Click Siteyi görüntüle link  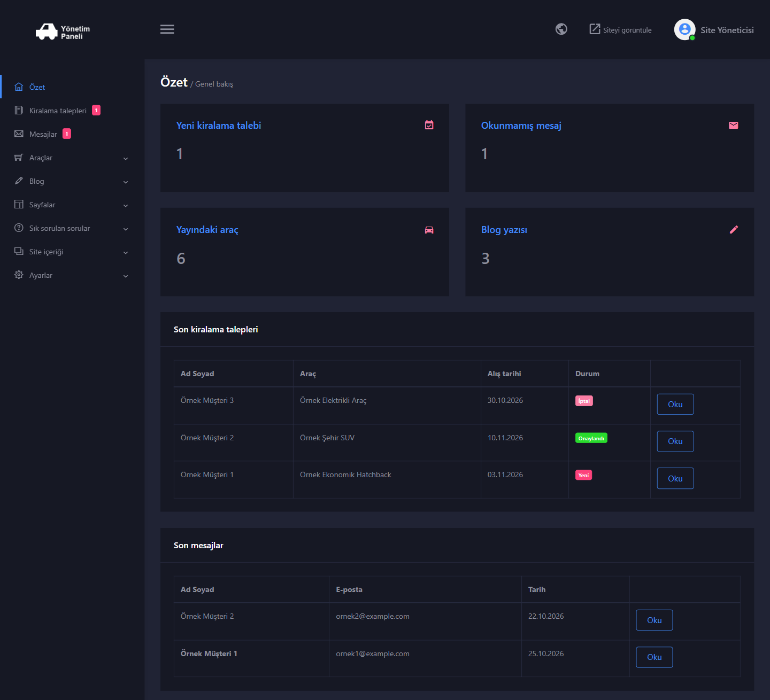(x=620, y=29)
